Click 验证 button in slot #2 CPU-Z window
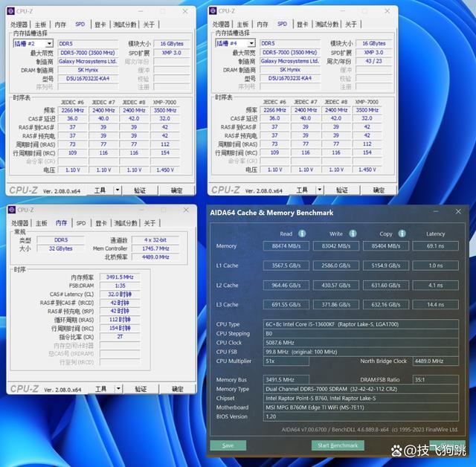This screenshot has width=476, height=467. click(140, 190)
